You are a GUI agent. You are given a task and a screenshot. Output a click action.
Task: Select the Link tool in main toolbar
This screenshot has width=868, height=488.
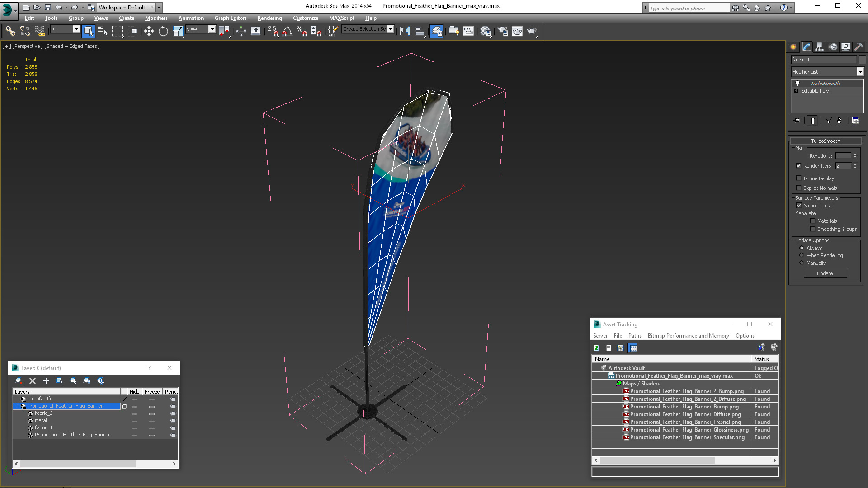click(x=10, y=31)
